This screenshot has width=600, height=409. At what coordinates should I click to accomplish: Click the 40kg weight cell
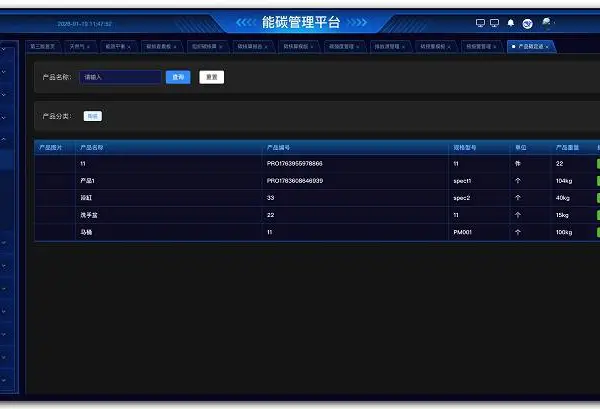click(562, 198)
